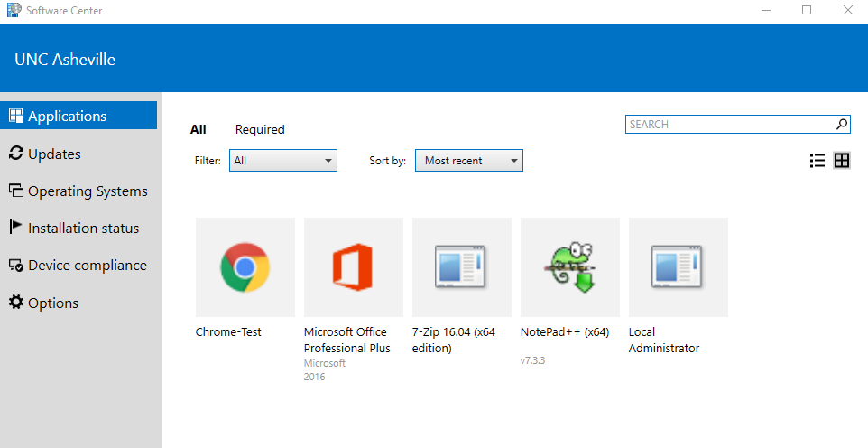The height and width of the screenshot is (448, 868).
Task: Select Applications in the sidebar
Action: [67, 117]
